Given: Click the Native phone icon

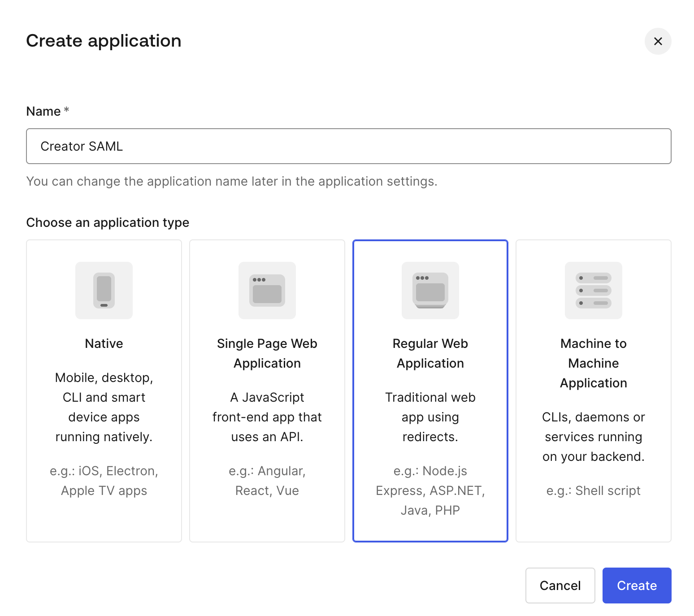Looking at the screenshot, I should click(x=104, y=291).
